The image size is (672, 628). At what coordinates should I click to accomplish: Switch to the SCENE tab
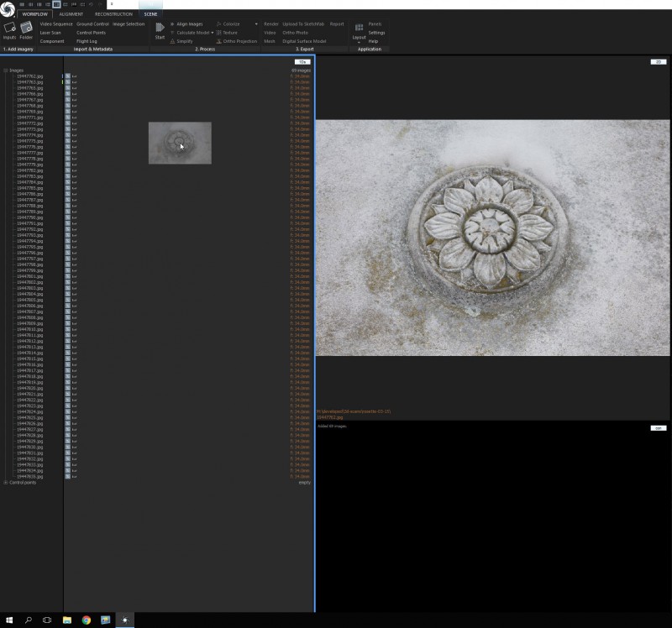(x=150, y=14)
